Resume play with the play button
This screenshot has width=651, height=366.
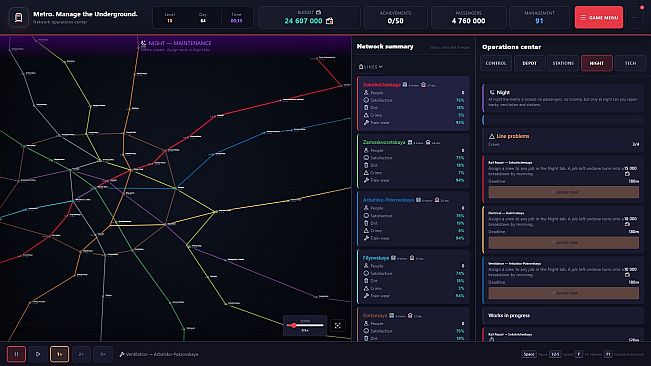point(38,354)
